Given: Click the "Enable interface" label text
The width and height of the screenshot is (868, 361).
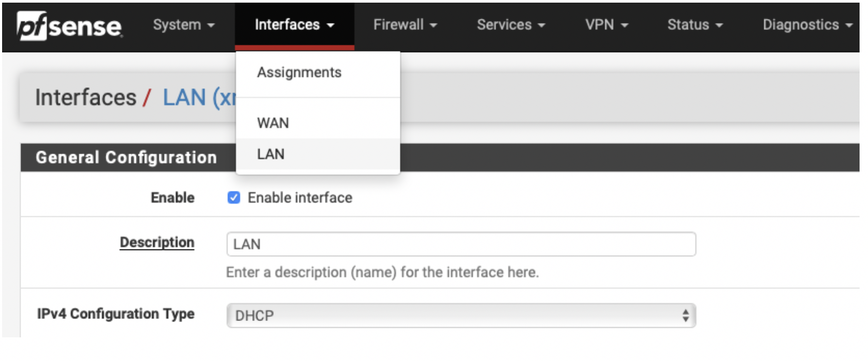Looking at the screenshot, I should (300, 198).
